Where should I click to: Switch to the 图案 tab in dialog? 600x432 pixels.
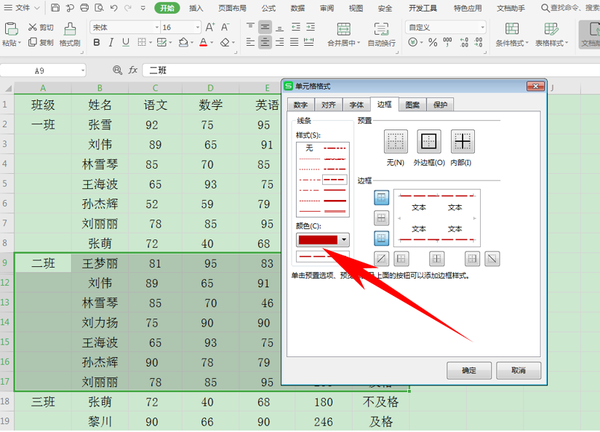pos(413,104)
